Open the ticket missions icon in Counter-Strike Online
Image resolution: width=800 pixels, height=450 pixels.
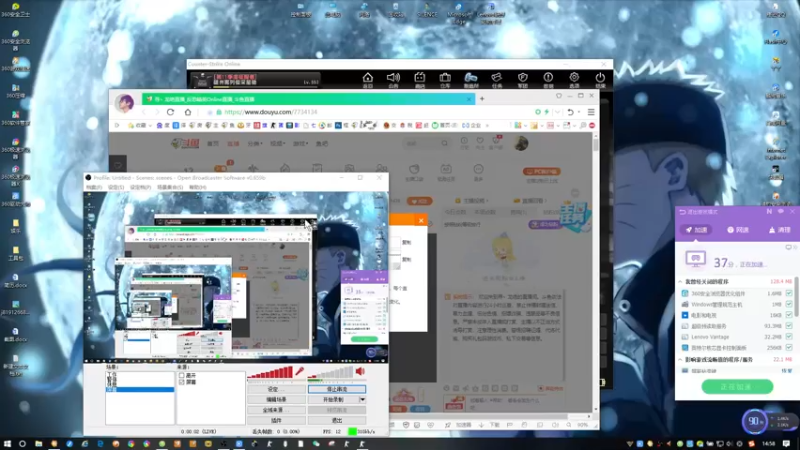point(496,78)
